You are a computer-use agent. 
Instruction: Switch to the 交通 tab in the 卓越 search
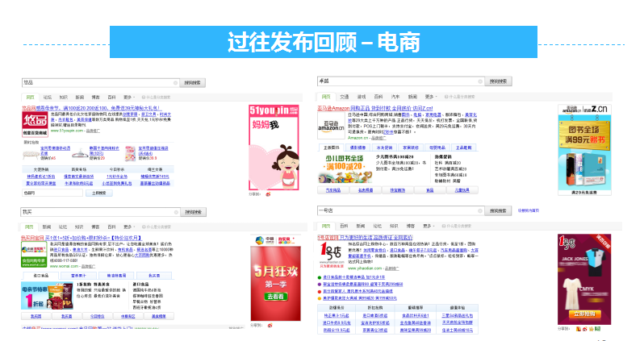[344, 97]
